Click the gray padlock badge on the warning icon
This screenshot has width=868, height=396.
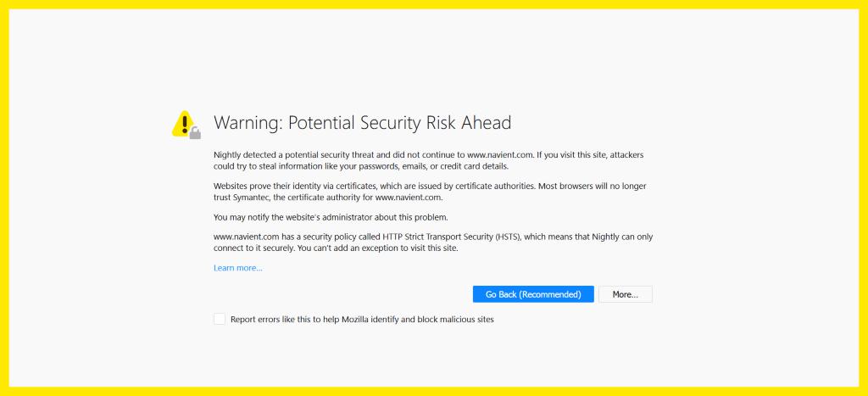(195, 132)
